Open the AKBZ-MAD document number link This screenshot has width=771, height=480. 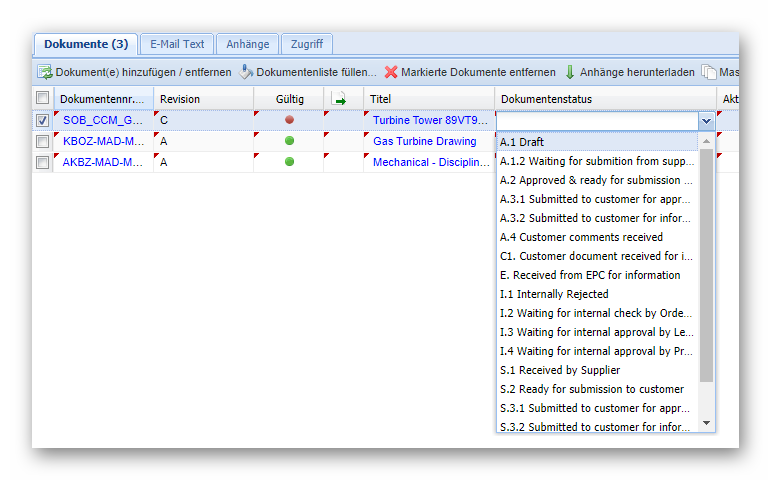point(102,162)
